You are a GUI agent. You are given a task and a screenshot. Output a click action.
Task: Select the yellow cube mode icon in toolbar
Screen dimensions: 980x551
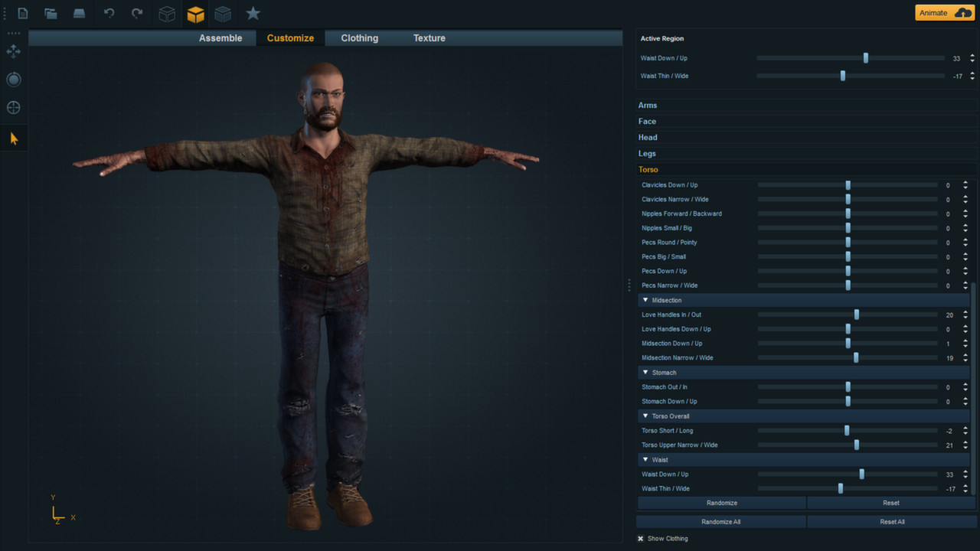click(195, 13)
